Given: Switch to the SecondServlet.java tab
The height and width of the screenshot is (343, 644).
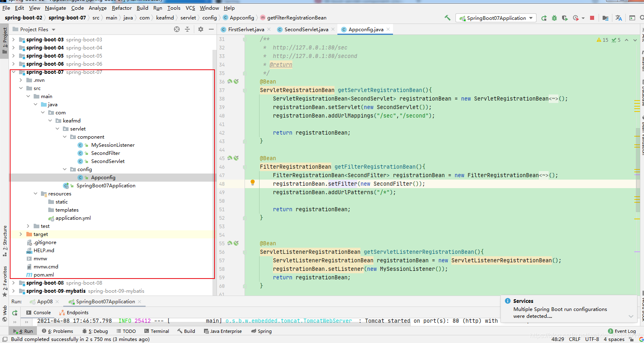Looking at the screenshot, I should pyautogui.click(x=306, y=29).
